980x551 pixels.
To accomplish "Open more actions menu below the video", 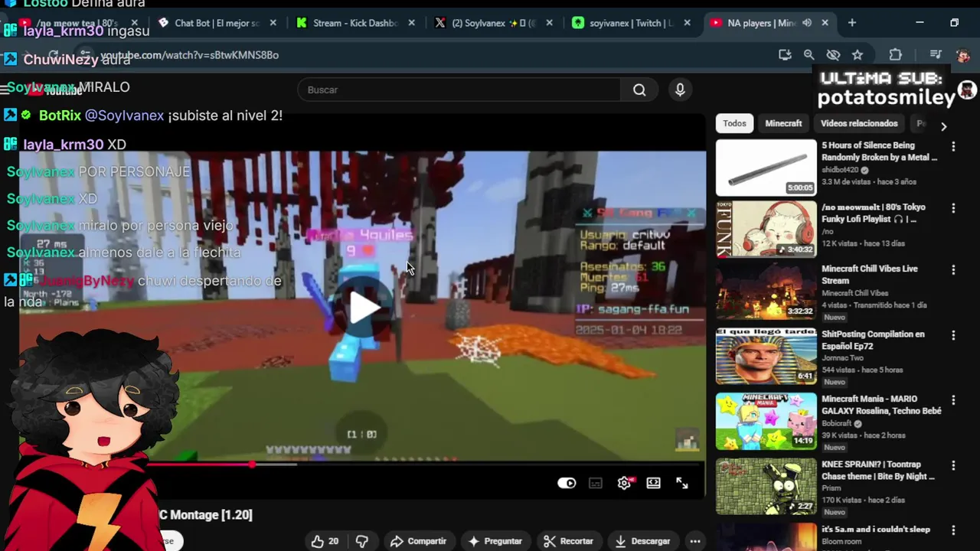I will pyautogui.click(x=695, y=541).
